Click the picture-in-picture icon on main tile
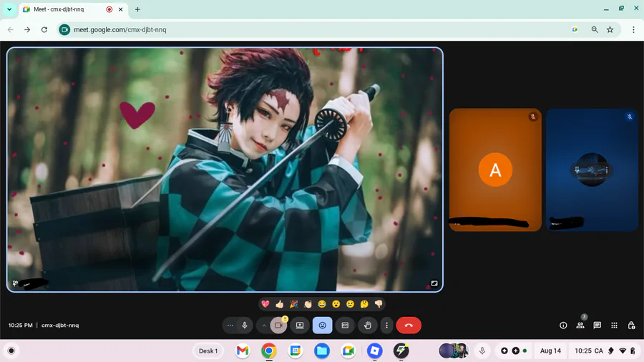 click(x=434, y=283)
